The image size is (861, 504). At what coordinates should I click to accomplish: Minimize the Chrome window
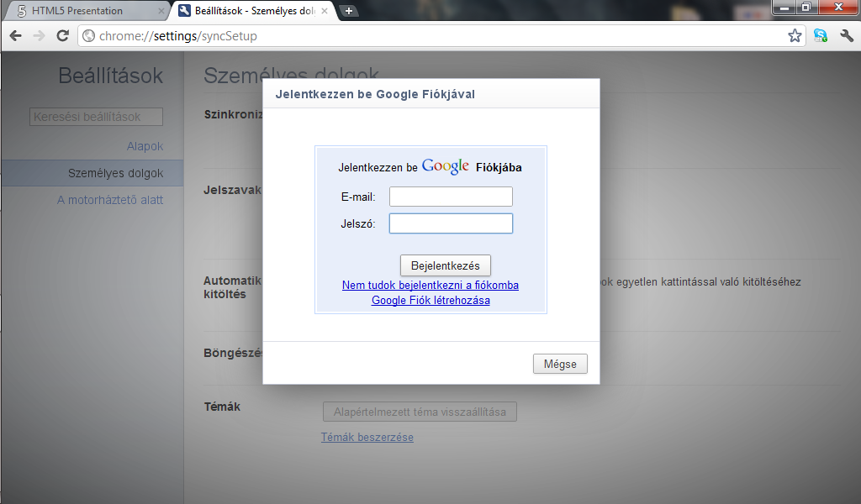pyautogui.click(x=784, y=7)
